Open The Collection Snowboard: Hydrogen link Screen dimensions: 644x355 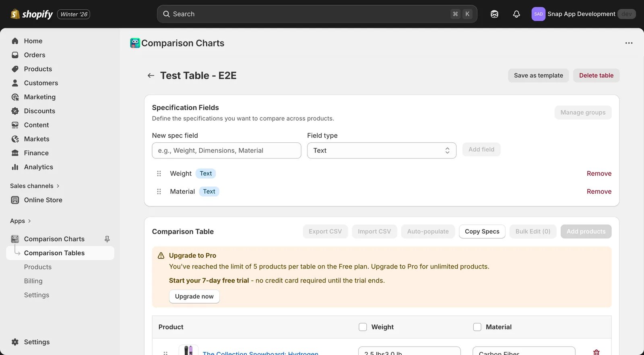[x=260, y=353]
